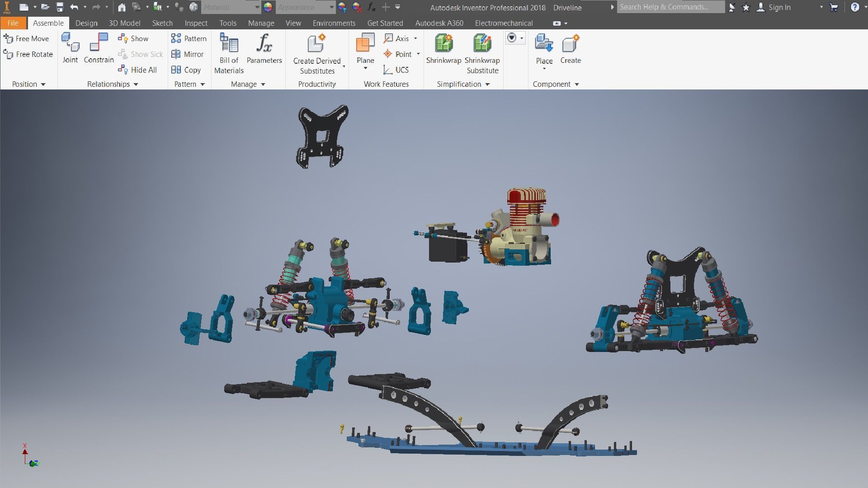Open the Inspect ribbon tab

(196, 23)
